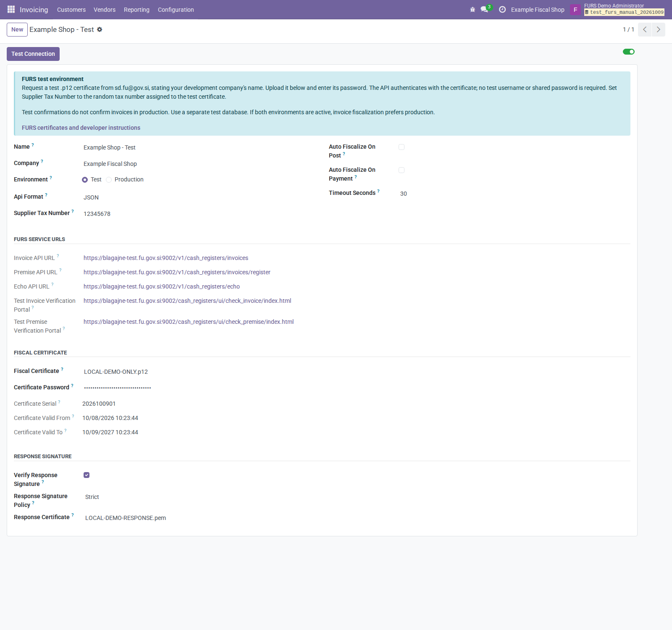Screen dimensions: 672x630
Task: Open the Example Fiscal Shop company switcher
Action: click(x=538, y=10)
